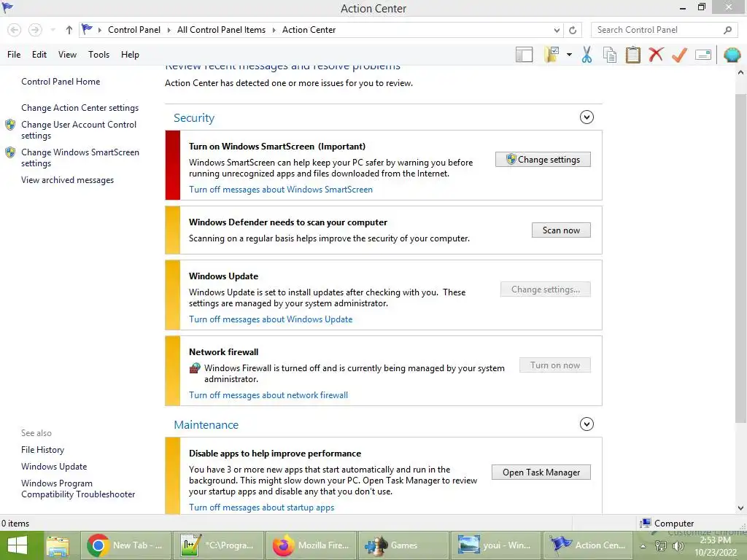Click Turn off messages about network firewall
This screenshot has height=560, width=747.
(x=268, y=395)
